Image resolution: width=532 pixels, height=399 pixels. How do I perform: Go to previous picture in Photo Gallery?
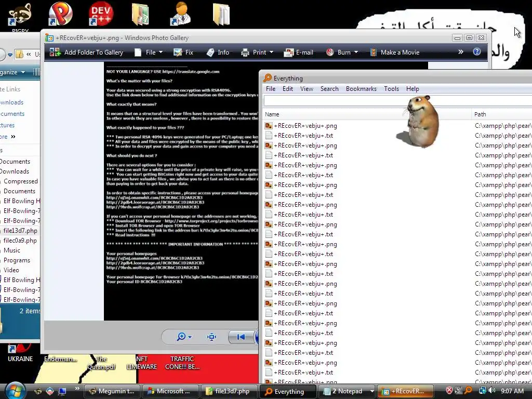[241, 337]
